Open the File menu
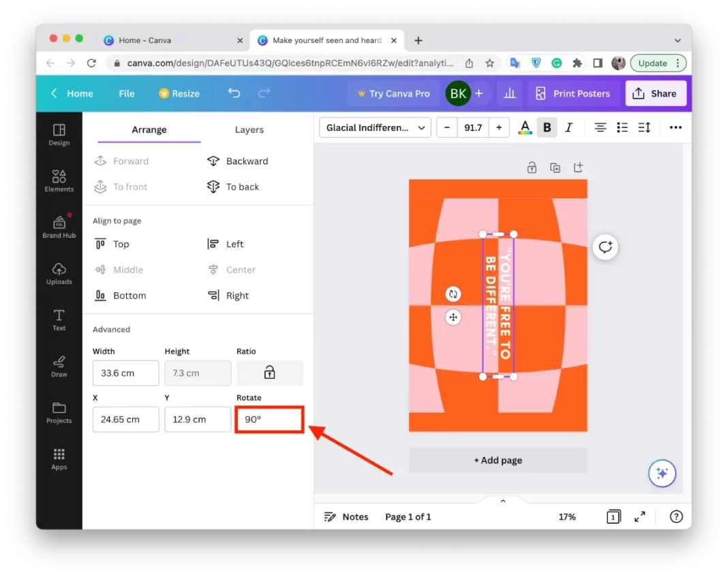The height and width of the screenshot is (577, 728). 127,94
